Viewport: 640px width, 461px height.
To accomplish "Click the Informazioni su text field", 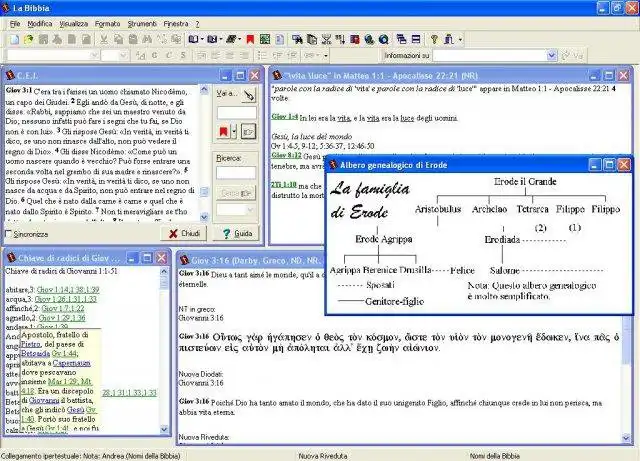I will [489, 55].
